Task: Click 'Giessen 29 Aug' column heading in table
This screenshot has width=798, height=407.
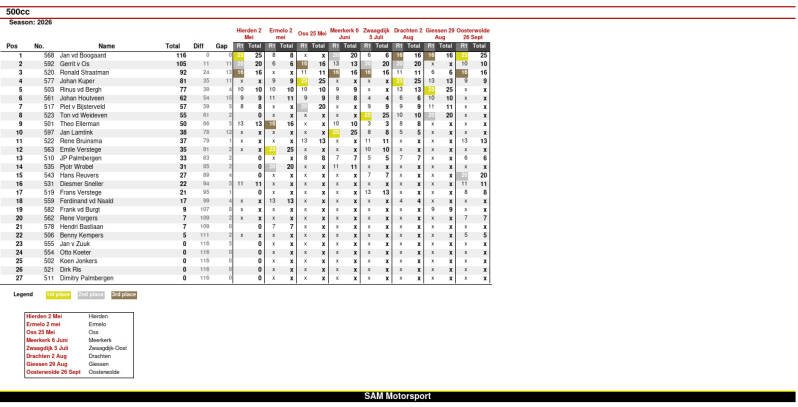Action: (x=439, y=34)
